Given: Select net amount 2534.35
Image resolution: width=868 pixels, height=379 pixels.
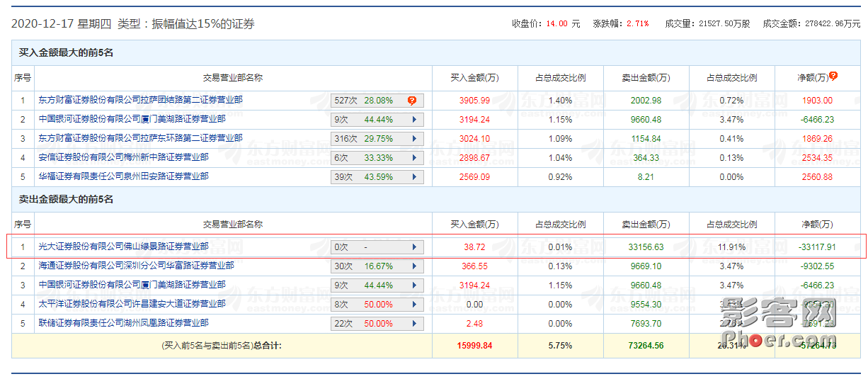Looking at the screenshot, I should 817,158.
